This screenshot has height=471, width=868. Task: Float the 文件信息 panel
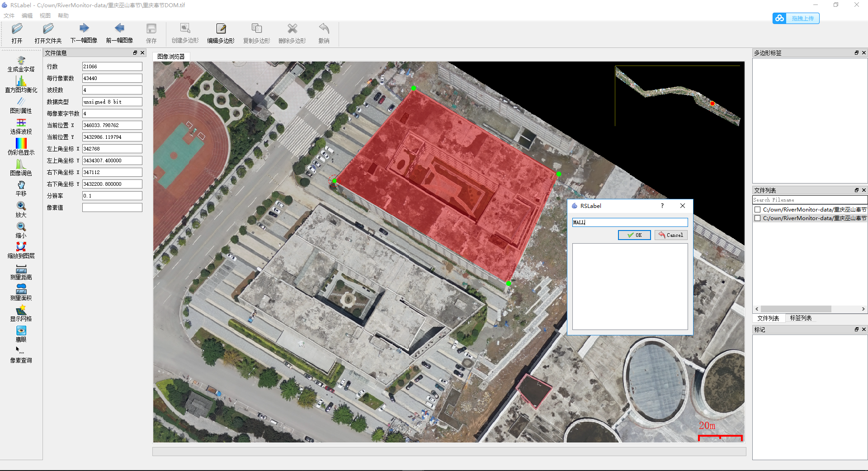[135, 53]
